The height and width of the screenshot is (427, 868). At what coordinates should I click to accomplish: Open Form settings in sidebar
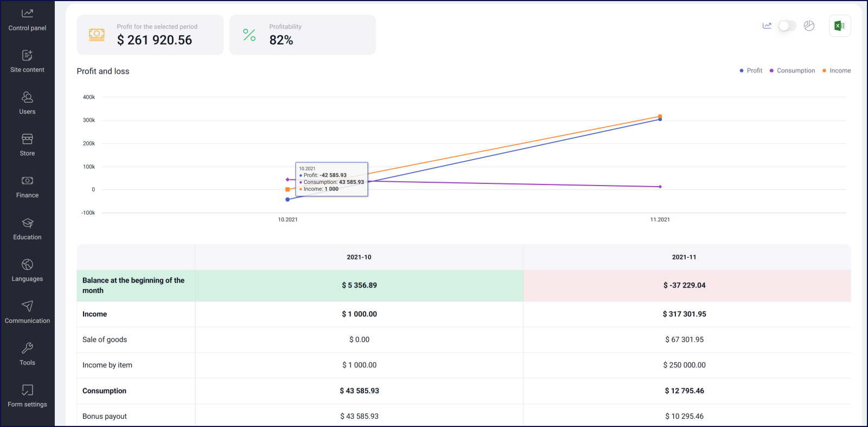(x=27, y=397)
